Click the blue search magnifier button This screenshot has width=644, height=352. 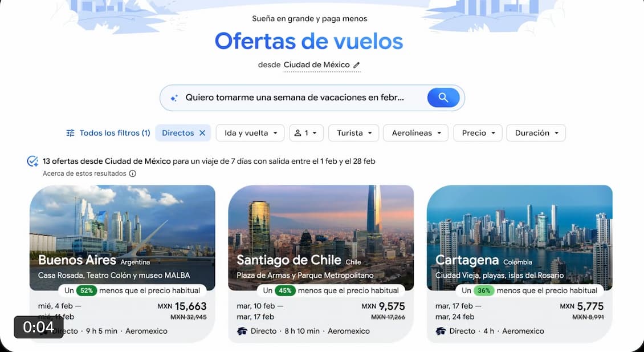pos(443,98)
